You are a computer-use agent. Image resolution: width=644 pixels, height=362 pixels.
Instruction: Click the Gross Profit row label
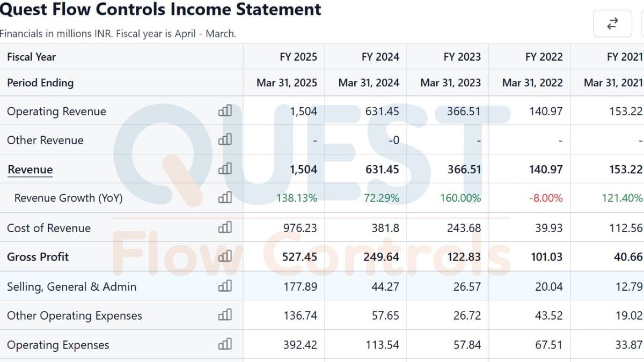[x=38, y=257]
